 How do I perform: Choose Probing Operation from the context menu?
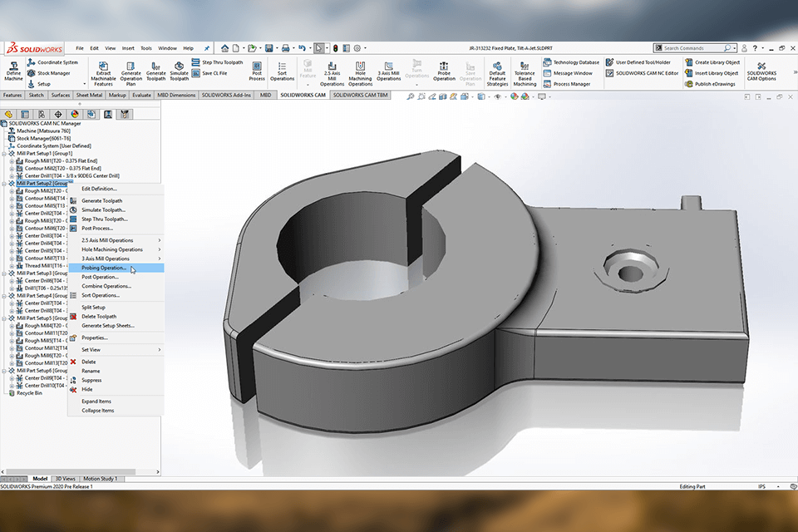tap(104, 268)
